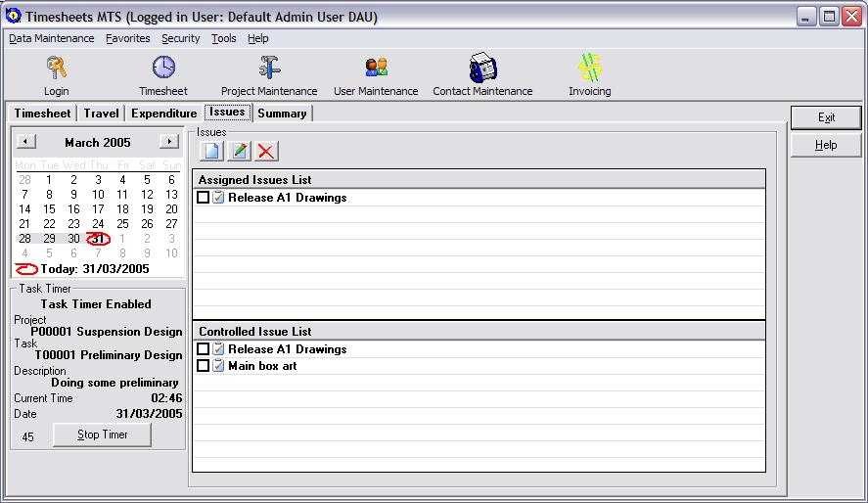The width and height of the screenshot is (868, 503).
Task: Open the Invoicing dollar icon
Action: [x=589, y=68]
